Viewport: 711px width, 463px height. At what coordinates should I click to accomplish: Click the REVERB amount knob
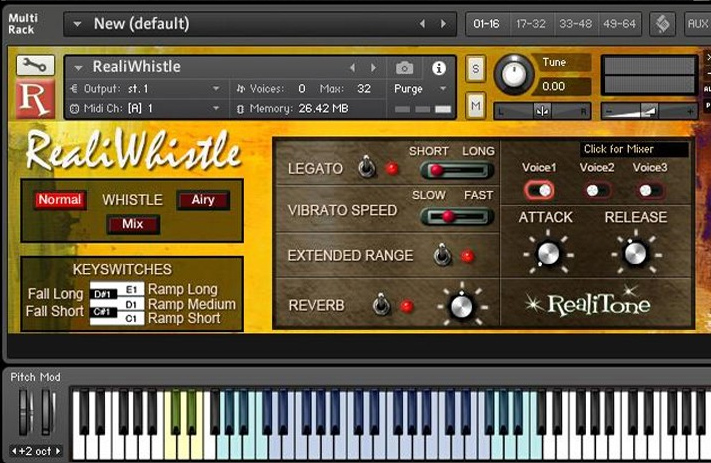462,307
